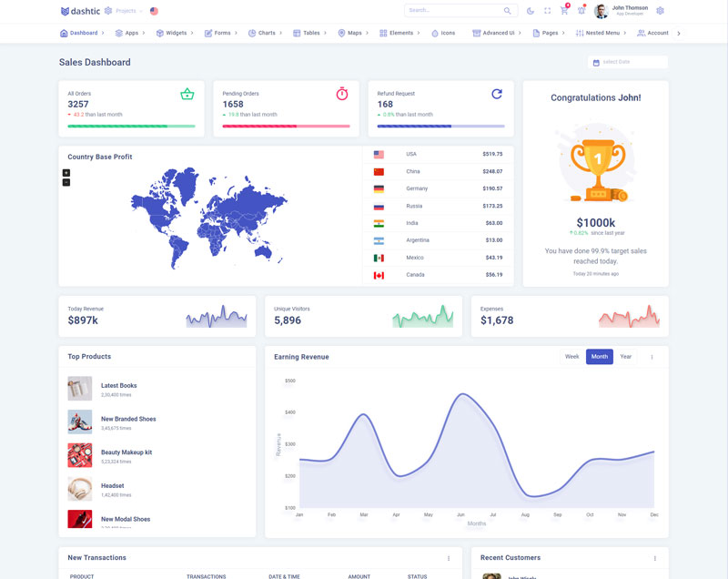Click the Select Date input field
The height and width of the screenshot is (579, 728).
[x=631, y=62]
